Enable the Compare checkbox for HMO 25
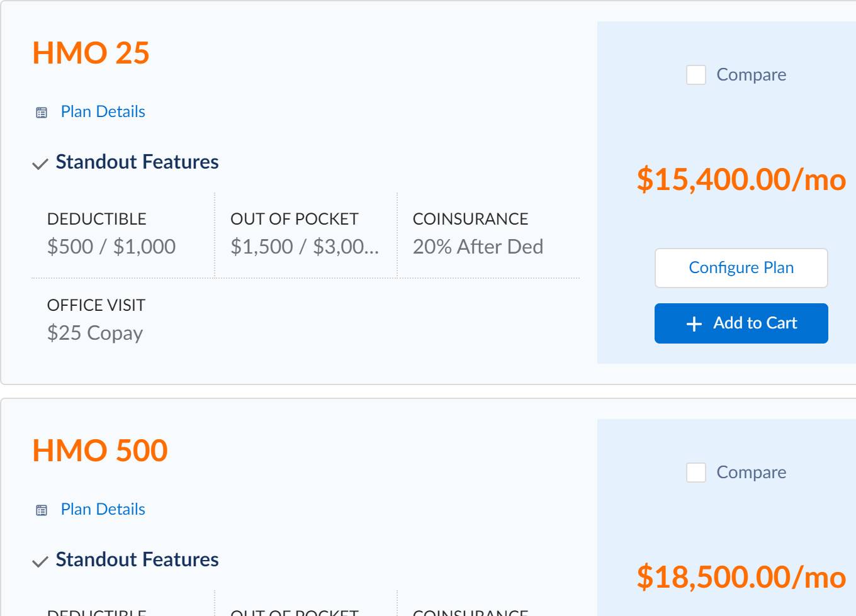The height and width of the screenshot is (616, 856). pyautogui.click(x=695, y=74)
